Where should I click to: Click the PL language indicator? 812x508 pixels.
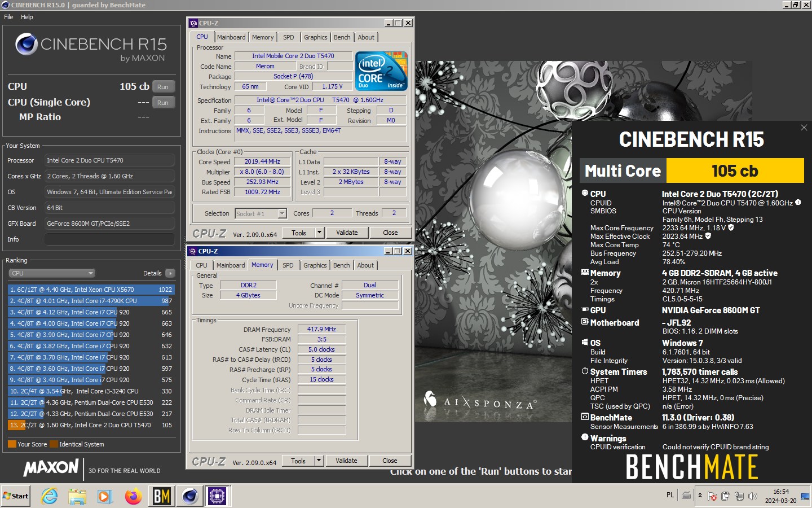point(670,495)
